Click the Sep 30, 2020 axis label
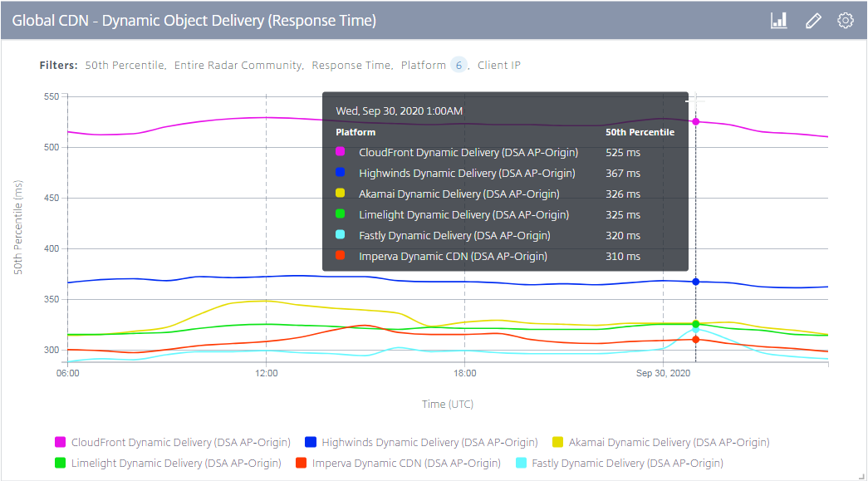Image resolution: width=868 pixels, height=481 pixels. click(663, 373)
